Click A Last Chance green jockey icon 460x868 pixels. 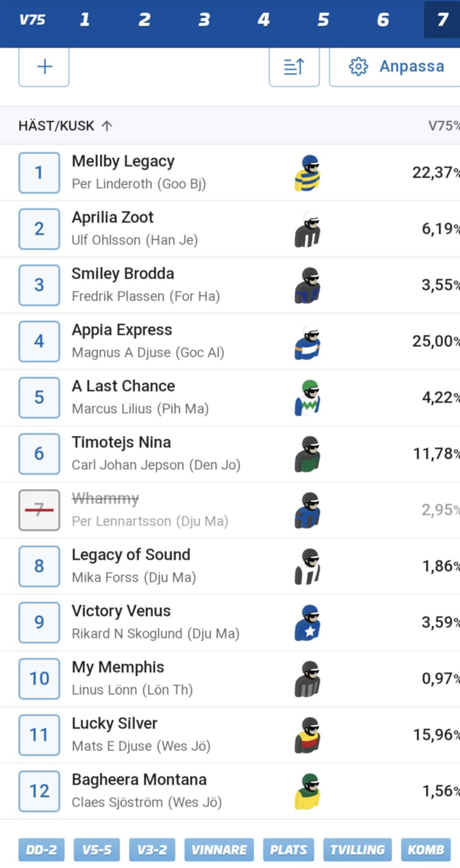308,398
